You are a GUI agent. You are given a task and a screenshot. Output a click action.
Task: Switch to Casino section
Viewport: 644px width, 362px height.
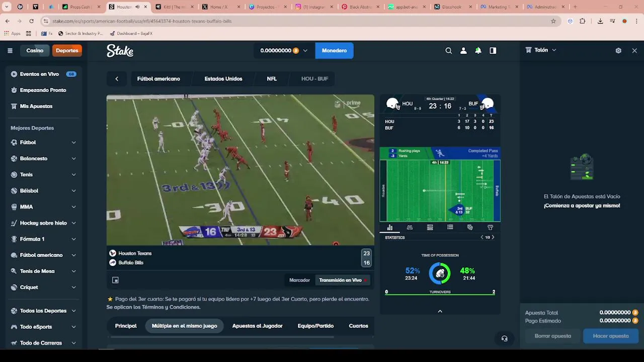click(35, 50)
